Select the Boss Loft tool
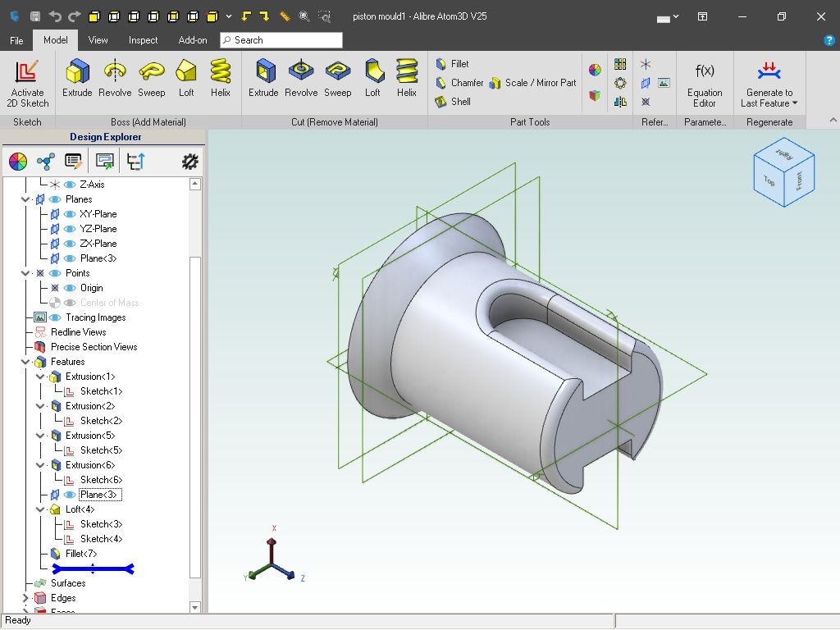The height and width of the screenshot is (630, 840). [x=186, y=78]
